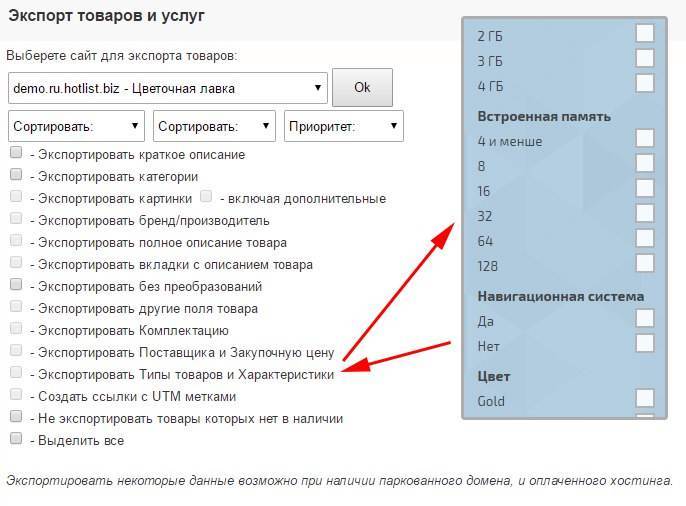Select 128 built-in memory checkbox
The image size is (686, 506).
(x=645, y=264)
